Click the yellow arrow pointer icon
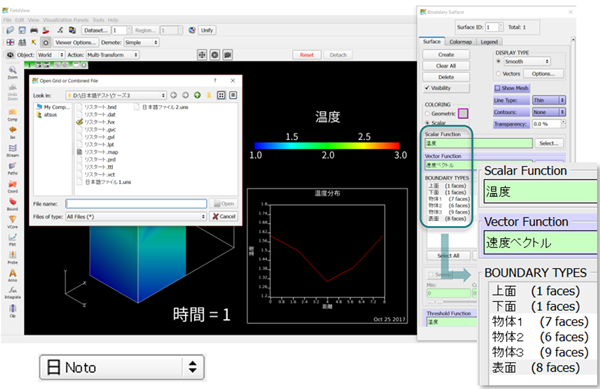600x389 pixels. pyautogui.click(x=34, y=42)
